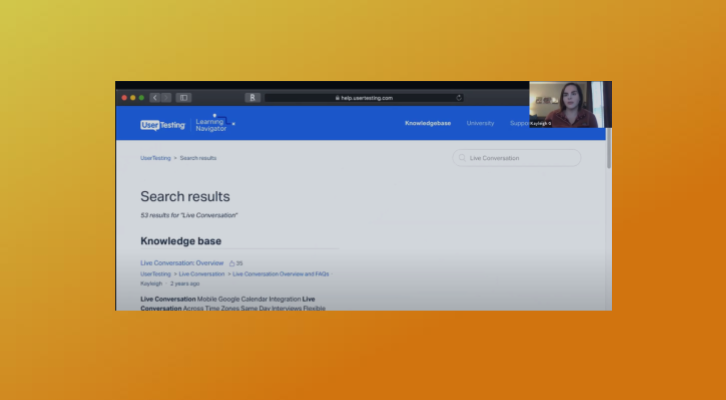Select the Search results breadcrumb text
This screenshot has height=400, width=726.
[198, 158]
